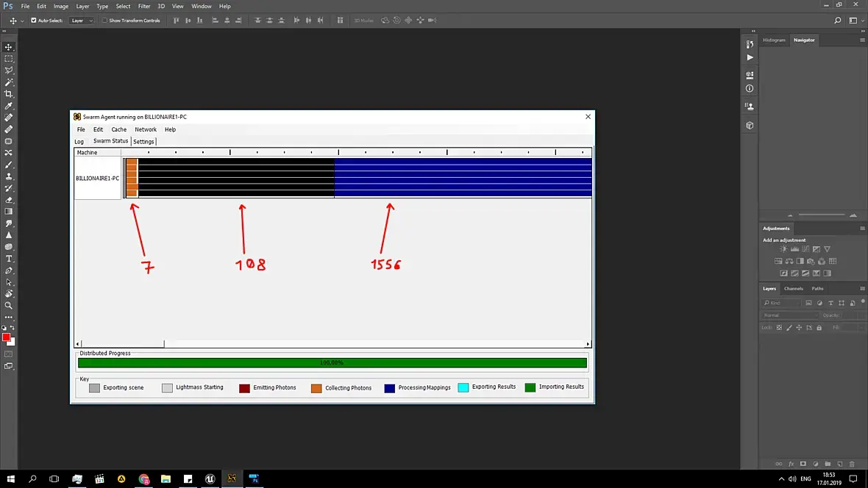Pick the Eraser tool

[9, 200]
